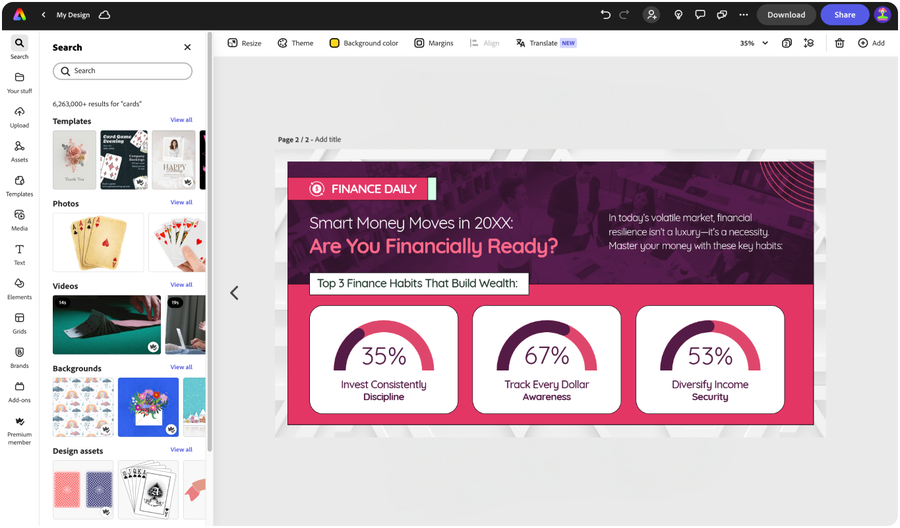Screen dimensions: 900x528
Task: Check the cloud sync status icon
Action: coord(104,15)
